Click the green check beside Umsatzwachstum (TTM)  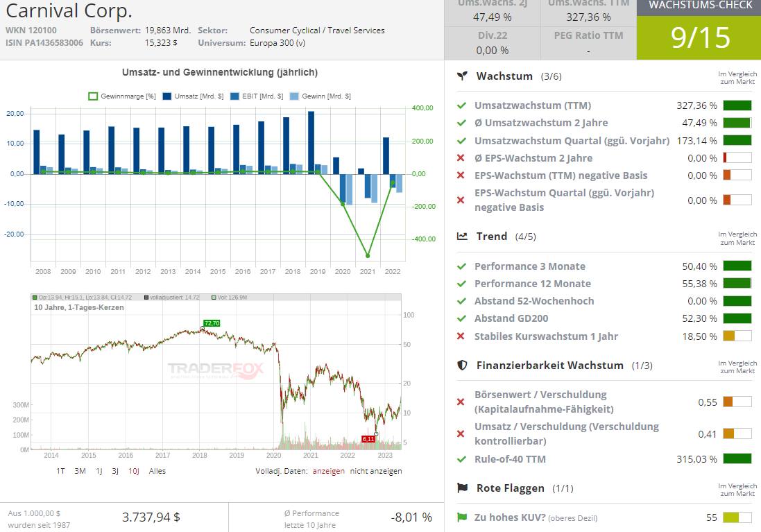click(x=461, y=105)
